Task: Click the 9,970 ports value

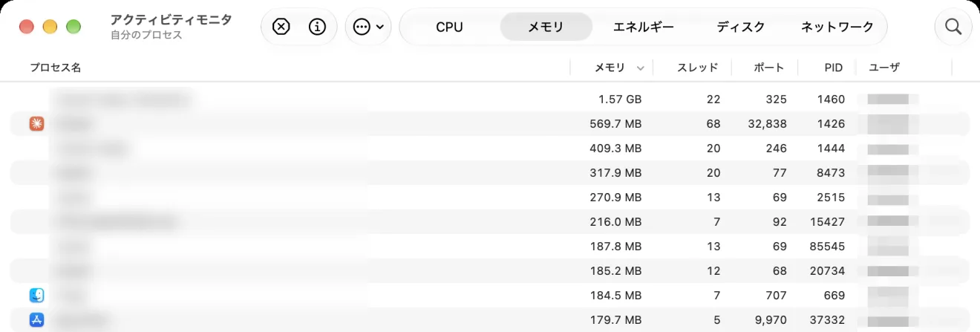Action: (771, 320)
